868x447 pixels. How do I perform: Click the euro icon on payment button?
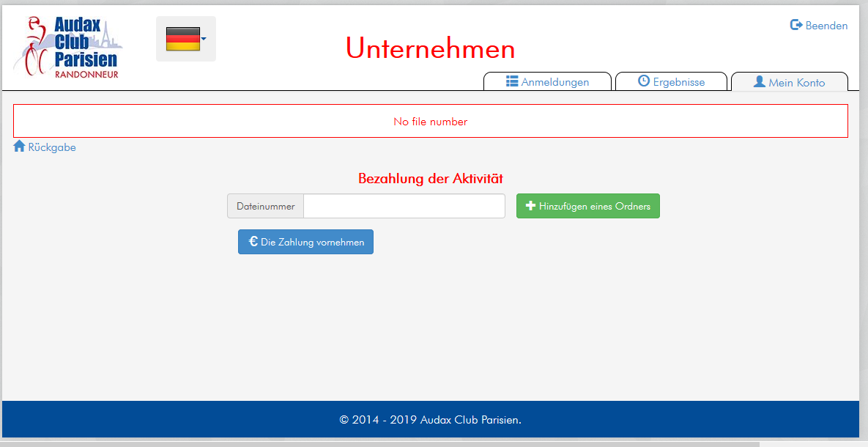coord(253,241)
